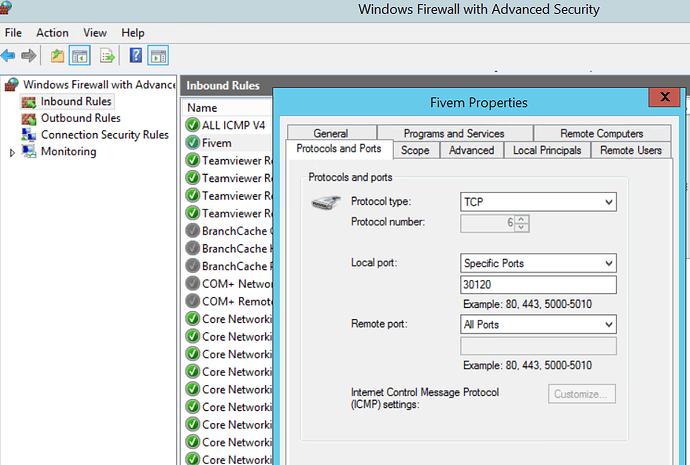Click the Protocol number field
690x465 pixels.
488,223
